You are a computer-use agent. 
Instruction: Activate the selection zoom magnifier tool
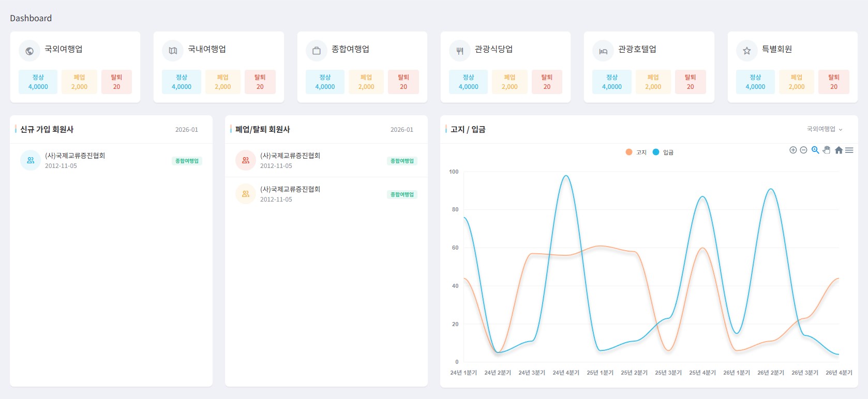[815, 150]
